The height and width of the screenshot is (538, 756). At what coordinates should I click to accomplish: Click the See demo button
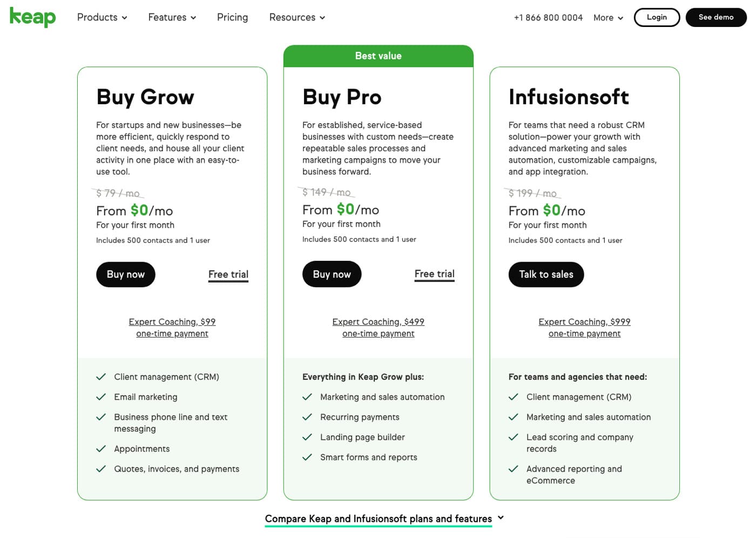point(716,17)
